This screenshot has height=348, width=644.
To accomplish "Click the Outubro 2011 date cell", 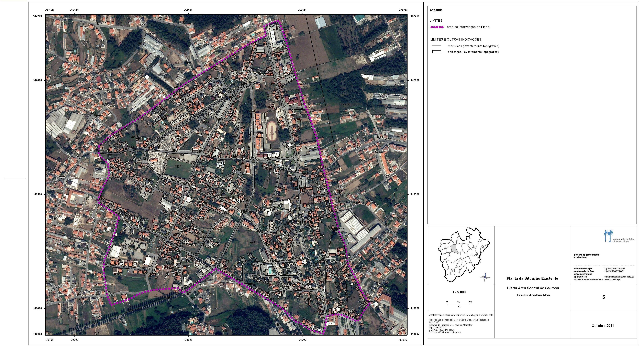I will [x=602, y=326].
